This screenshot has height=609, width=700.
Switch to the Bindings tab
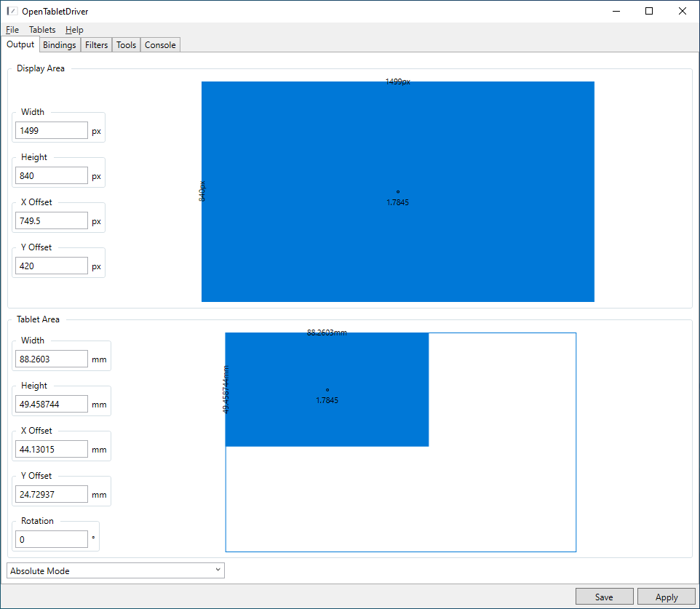60,44
